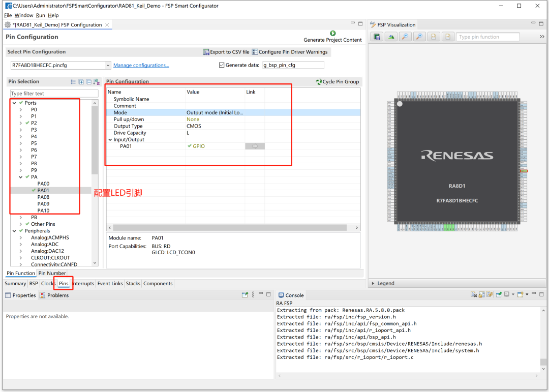Zoom out of the chip visualization

pos(405,37)
